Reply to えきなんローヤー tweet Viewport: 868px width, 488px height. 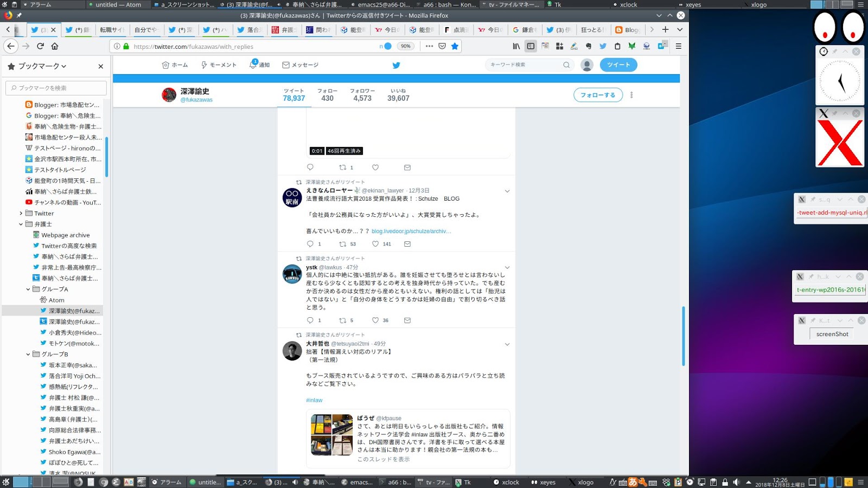point(310,244)
